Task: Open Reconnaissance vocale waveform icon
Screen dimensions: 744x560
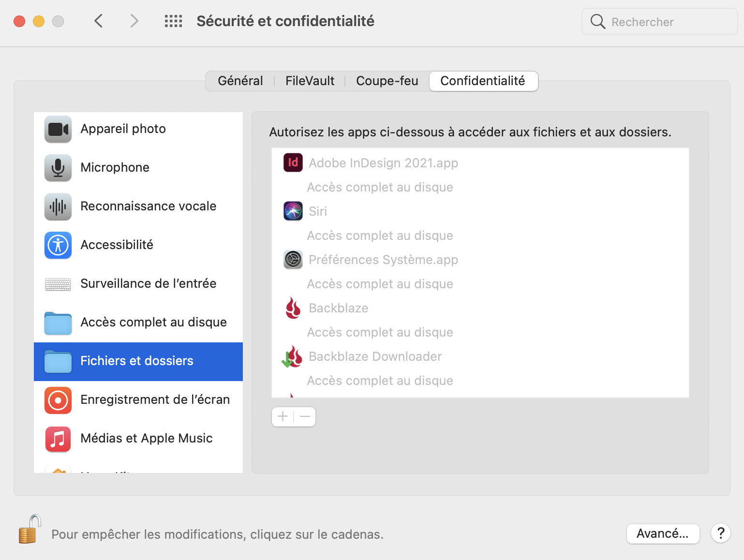Action: click(58, 206)
